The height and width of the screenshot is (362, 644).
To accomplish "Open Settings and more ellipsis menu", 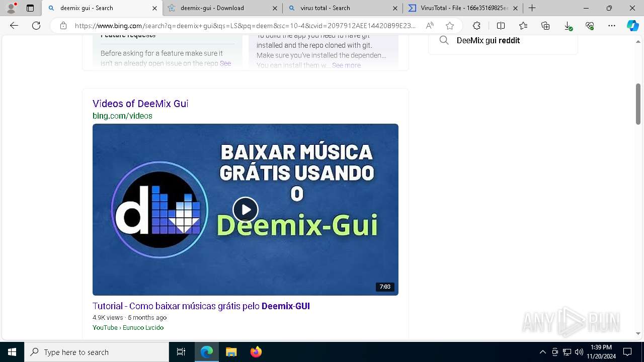I will pyautogui.click(x=612, y=26).
